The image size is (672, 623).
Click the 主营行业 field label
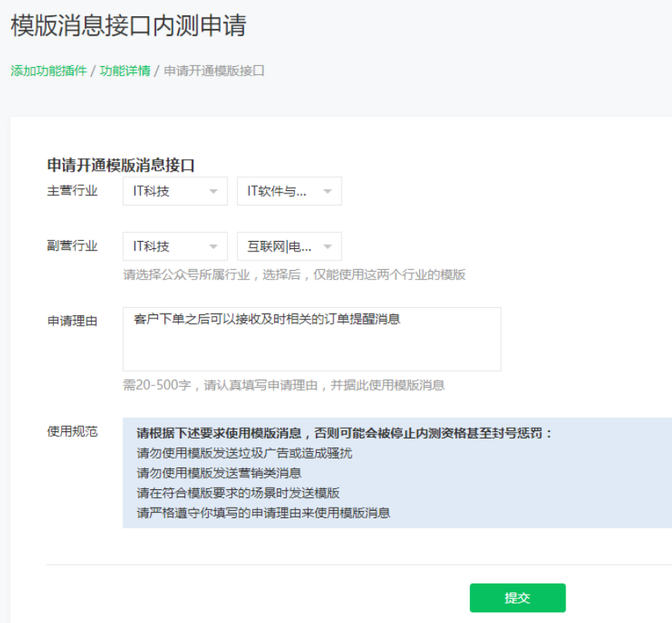tap(73, 191)
